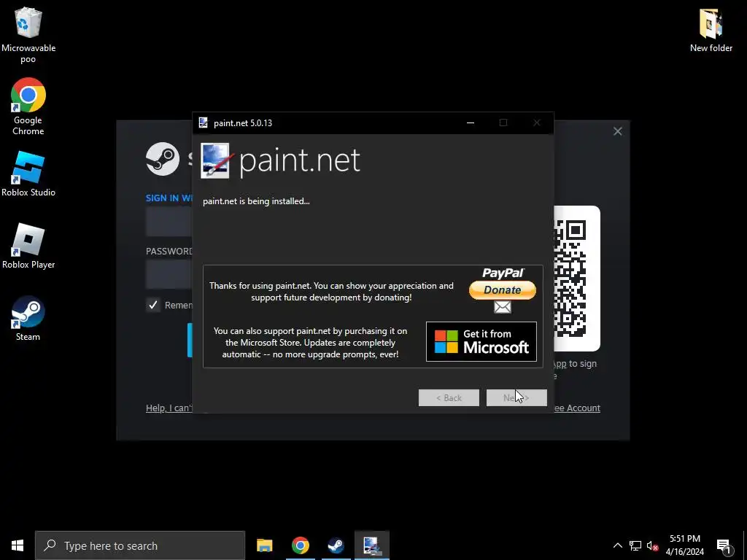747x560 pixels.
Task: Open network status tray icon
Action: coord(635,545)
